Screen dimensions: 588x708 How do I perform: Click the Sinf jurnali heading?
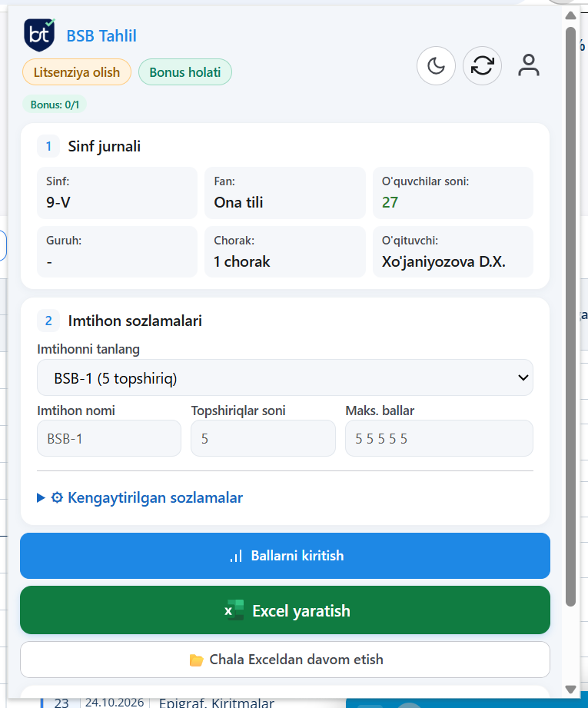(105, 146)
